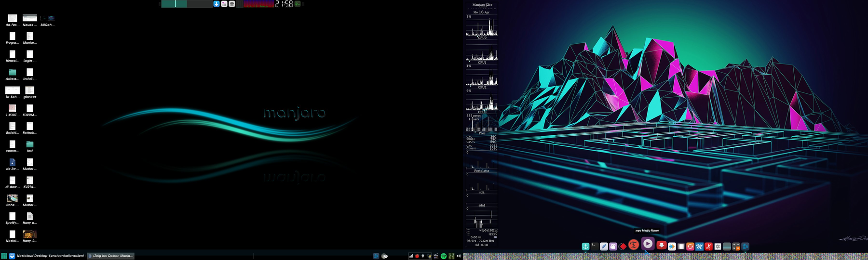Open the orange sync app in dock
This screenshot has width=868, height=260.
(690, 247)
